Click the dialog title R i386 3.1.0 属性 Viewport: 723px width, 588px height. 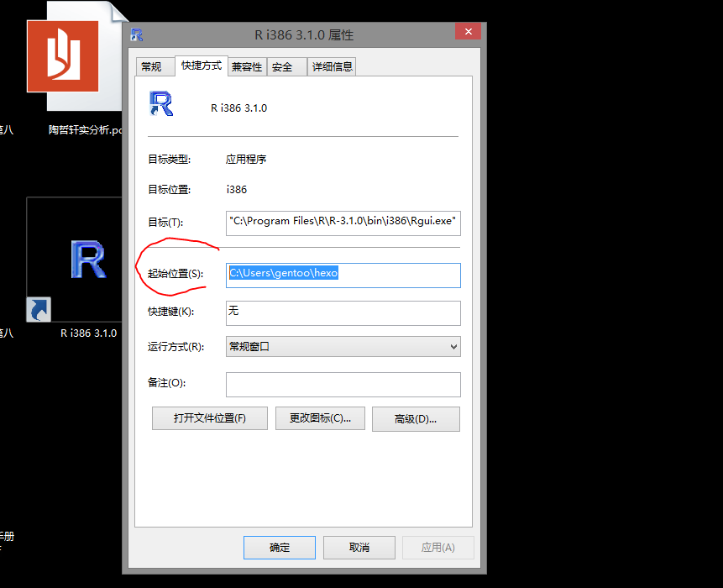[304, 35]
